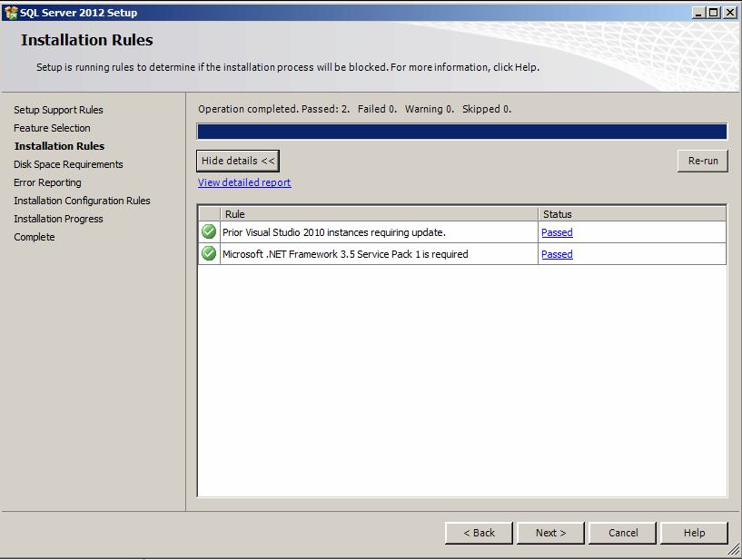The height and width of the screenshot is (560, 742).
Task: Click the SQL Server Setup title bar icon
Action: point(11,13)
